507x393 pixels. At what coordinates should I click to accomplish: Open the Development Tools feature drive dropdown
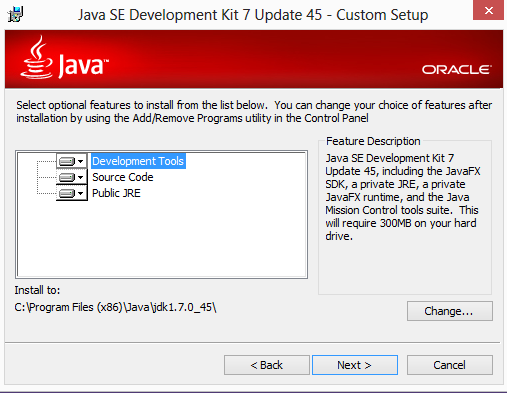(72, 161)
